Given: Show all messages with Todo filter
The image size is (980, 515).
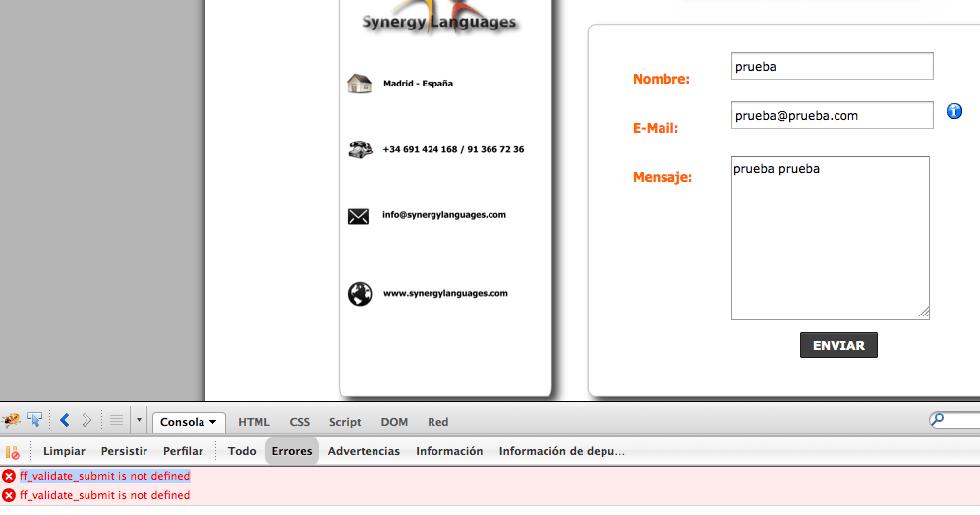Looking at the screenshot, I should pos(242,451).
